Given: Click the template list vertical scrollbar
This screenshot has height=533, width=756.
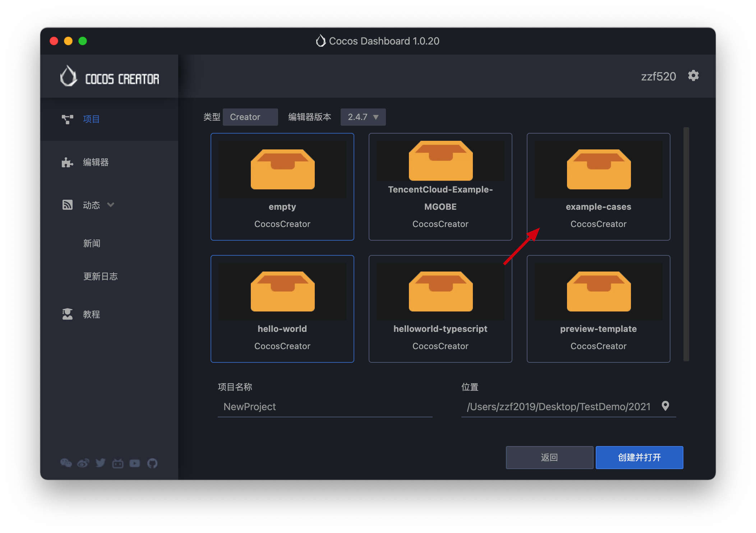Looking at the screenshot, I should (x=686, y=244).
